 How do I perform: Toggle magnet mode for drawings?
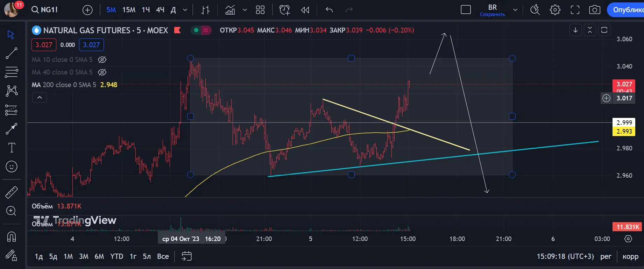[12, 237]
